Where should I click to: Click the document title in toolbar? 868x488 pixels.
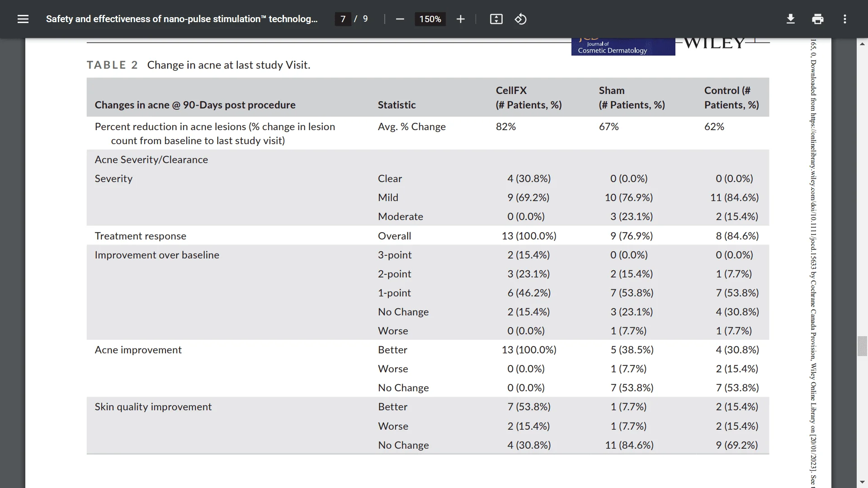click(x=182, y=19)
